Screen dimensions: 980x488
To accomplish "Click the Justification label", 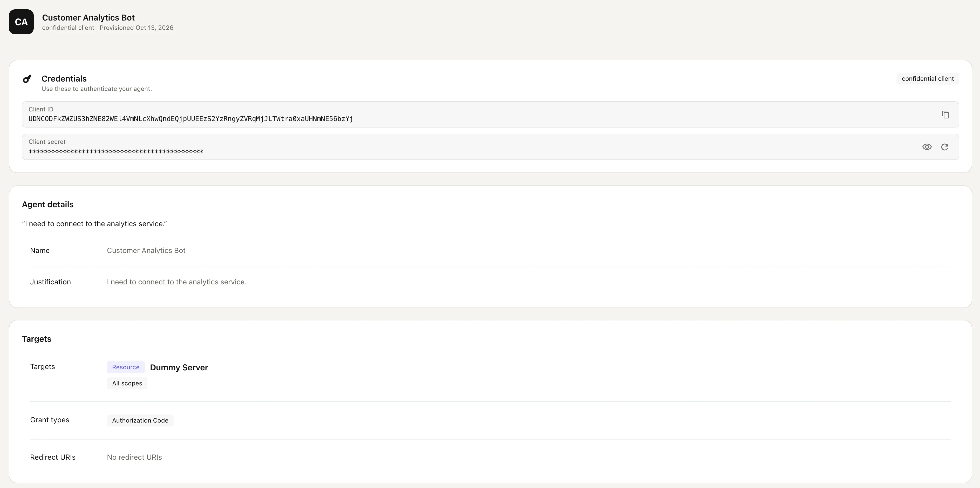I will pyautogui.click(x=51, y=282).
